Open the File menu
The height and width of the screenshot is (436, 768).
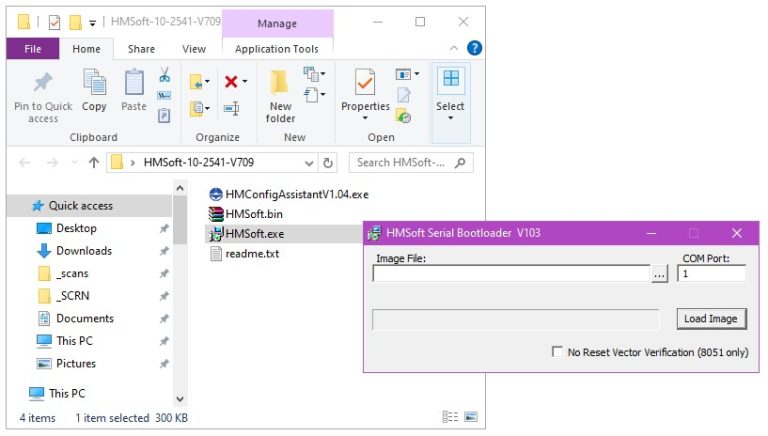pos(33,48)
